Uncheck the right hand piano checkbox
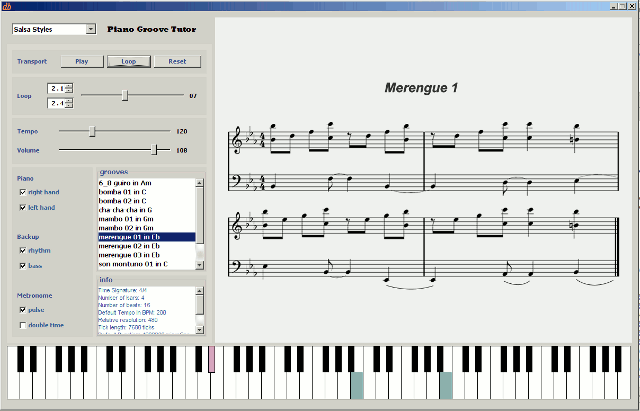 (23, 192)
